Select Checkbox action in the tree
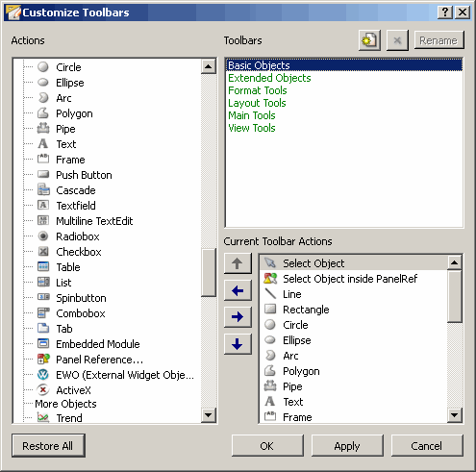 coord(79,252)
